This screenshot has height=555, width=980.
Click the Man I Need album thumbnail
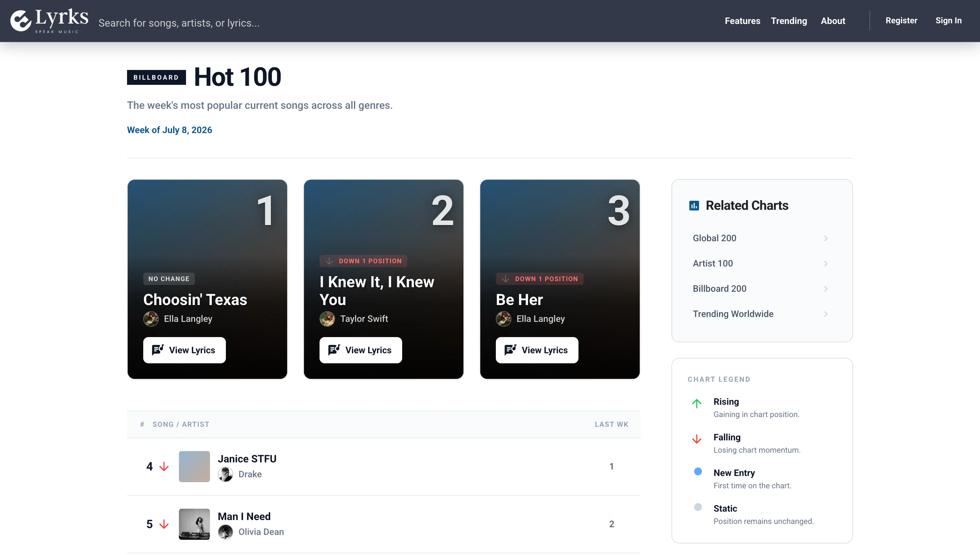click(194, 524)
